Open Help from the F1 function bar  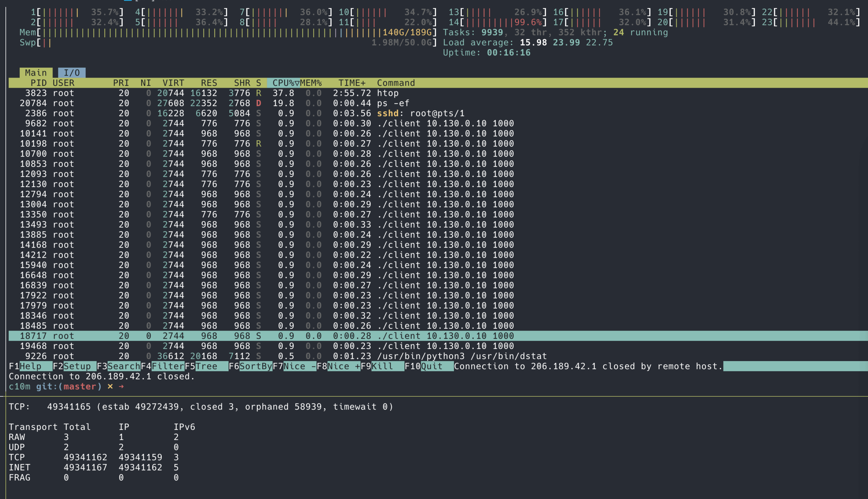click(x=31, y=366)
